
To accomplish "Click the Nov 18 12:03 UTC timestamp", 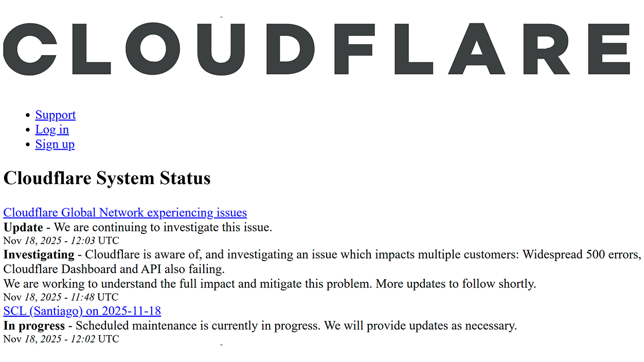I will 61,240.
